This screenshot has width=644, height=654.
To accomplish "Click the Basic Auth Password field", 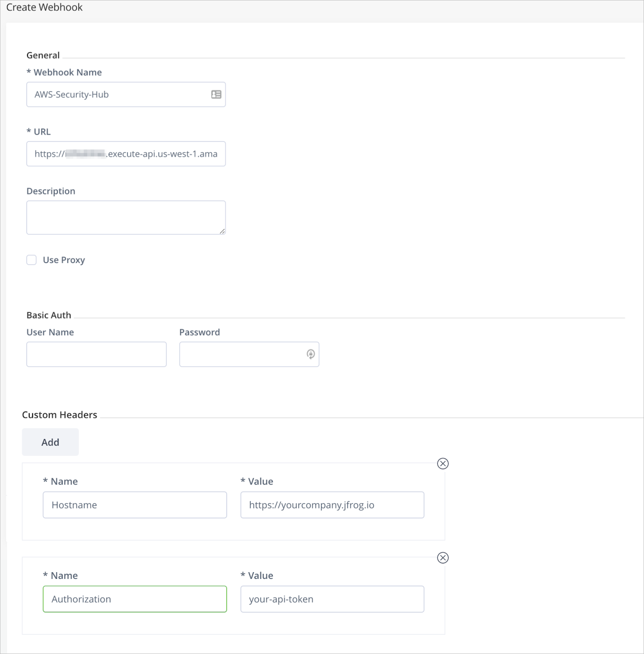I will click(x=243, y=354).
